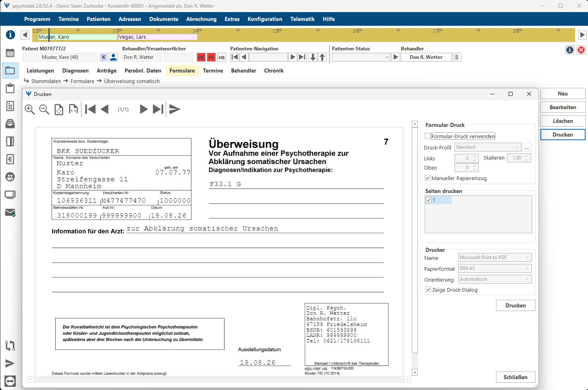The width and height of the screenshot is (588, 390).
Task: Click the red close icon near Behandler
Action: (581, 50)
